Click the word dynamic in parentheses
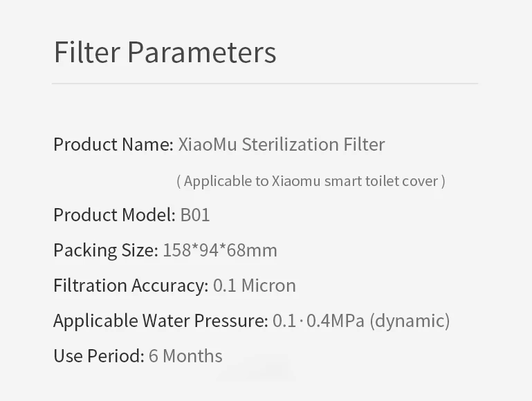The width and height of the screenshot is (532, 401). coord(410,321)
